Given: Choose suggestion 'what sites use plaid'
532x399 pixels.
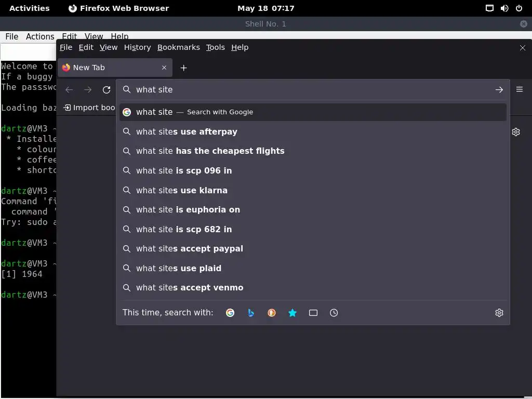Looking at the screenshot, I should point(313,269).
